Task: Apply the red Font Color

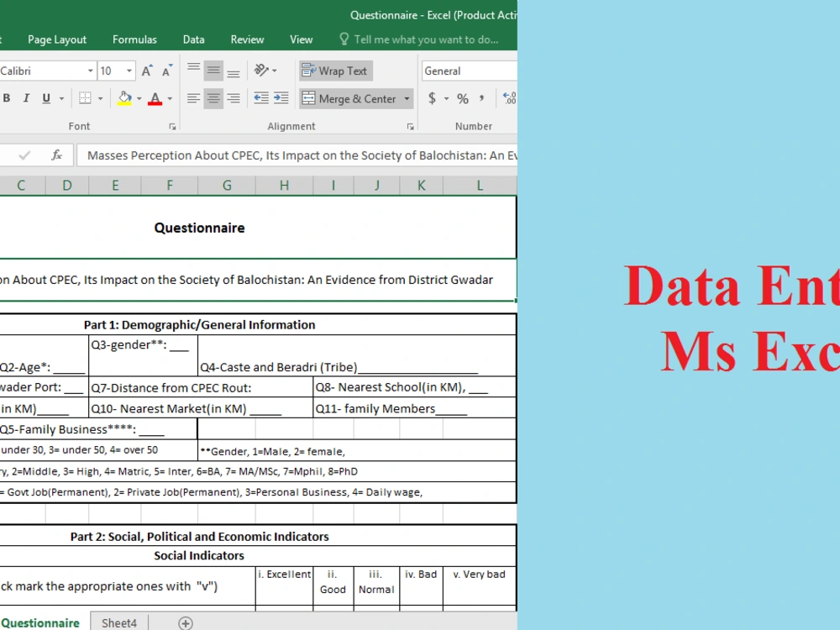Action: pyautogui.click(x=155, y=98)
